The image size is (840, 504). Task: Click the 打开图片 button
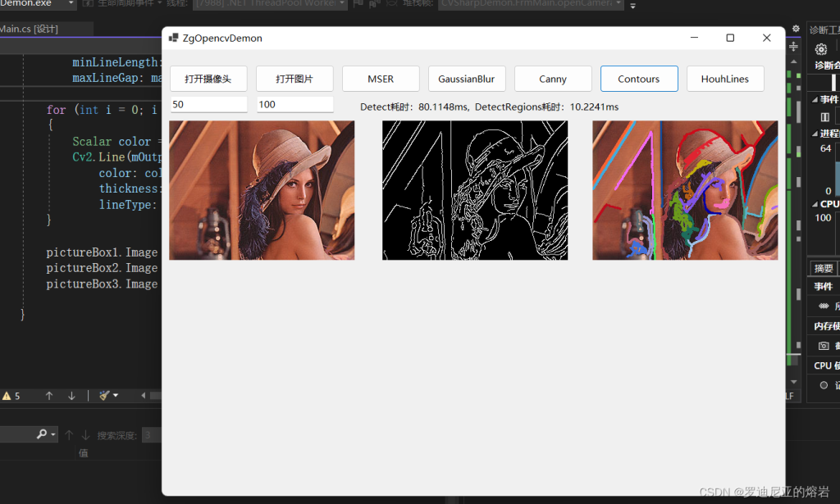point(294,79)
